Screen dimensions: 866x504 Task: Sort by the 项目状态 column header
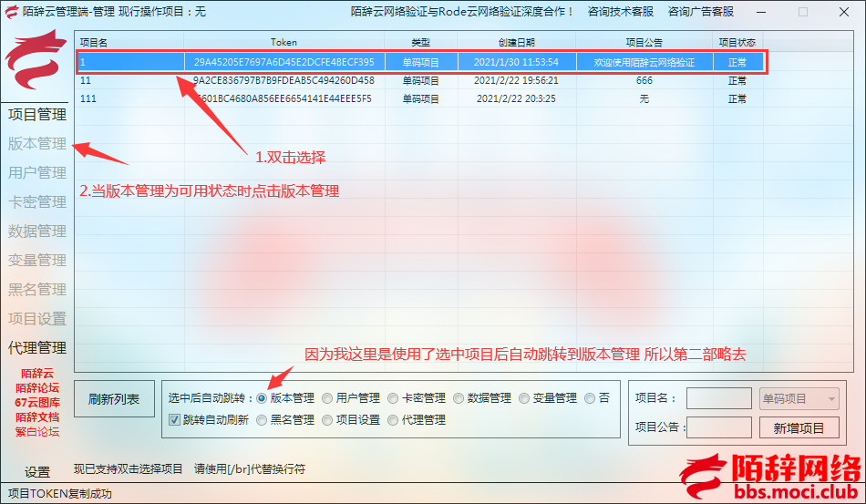pyautogui.click(x=737, y=43)
